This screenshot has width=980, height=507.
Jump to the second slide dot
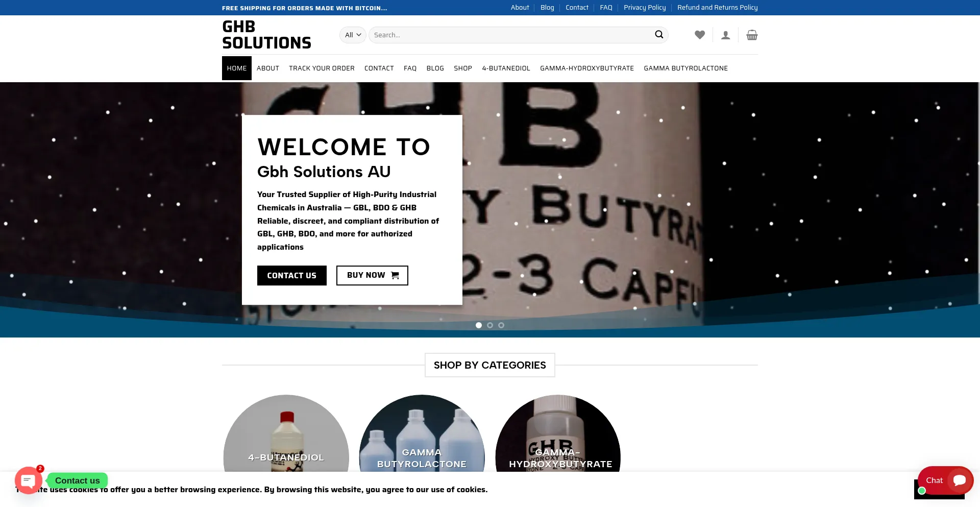click(x=490, y=325)
